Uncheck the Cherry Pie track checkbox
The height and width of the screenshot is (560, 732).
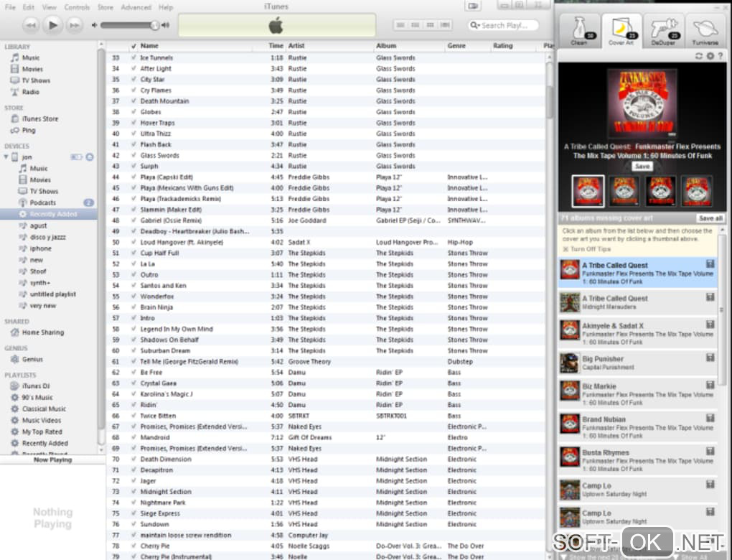(134, 546)
